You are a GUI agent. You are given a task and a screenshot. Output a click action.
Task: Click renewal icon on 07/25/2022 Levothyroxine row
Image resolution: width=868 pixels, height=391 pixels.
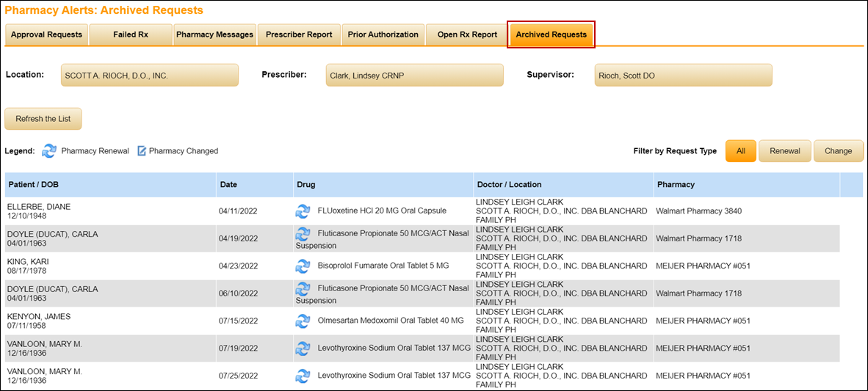(x=303, y=376)
